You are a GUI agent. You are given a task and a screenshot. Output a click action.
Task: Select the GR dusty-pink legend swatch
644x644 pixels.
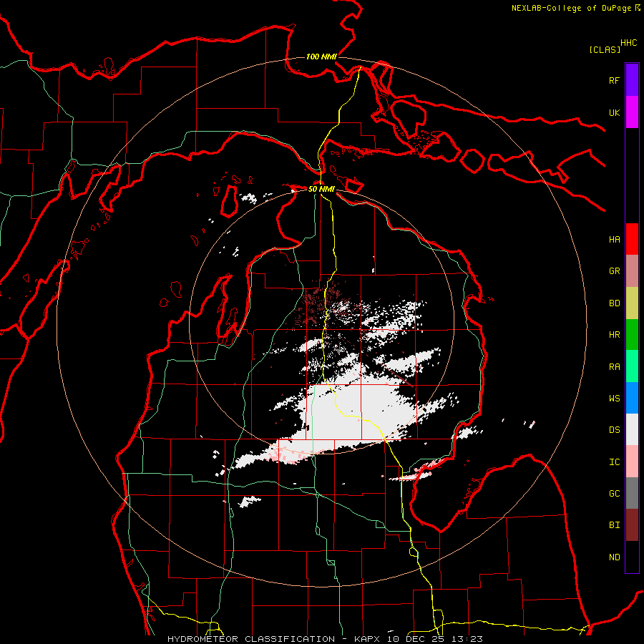pos(632,271)
